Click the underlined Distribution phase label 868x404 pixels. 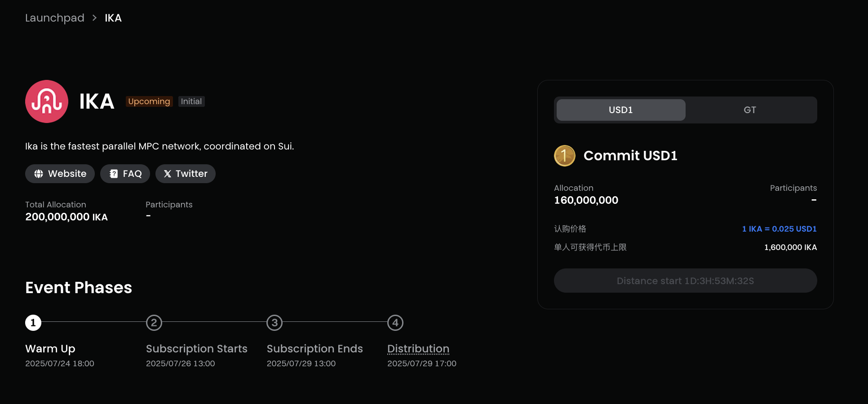(418, 349)
